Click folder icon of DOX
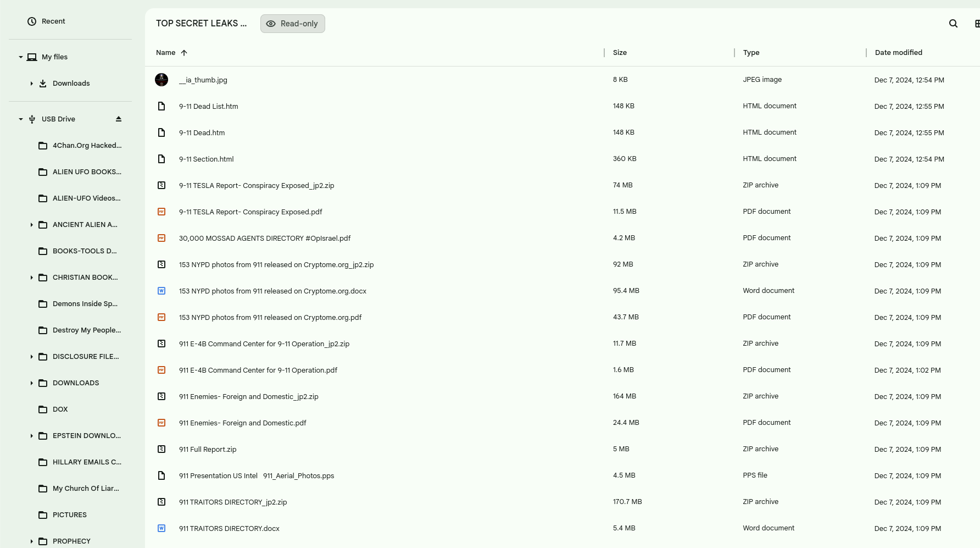This screenshot has height=548, width=980. 43,409
